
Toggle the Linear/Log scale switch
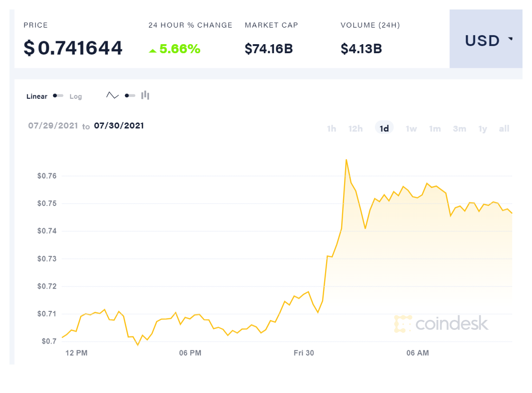tap(58, 96)
